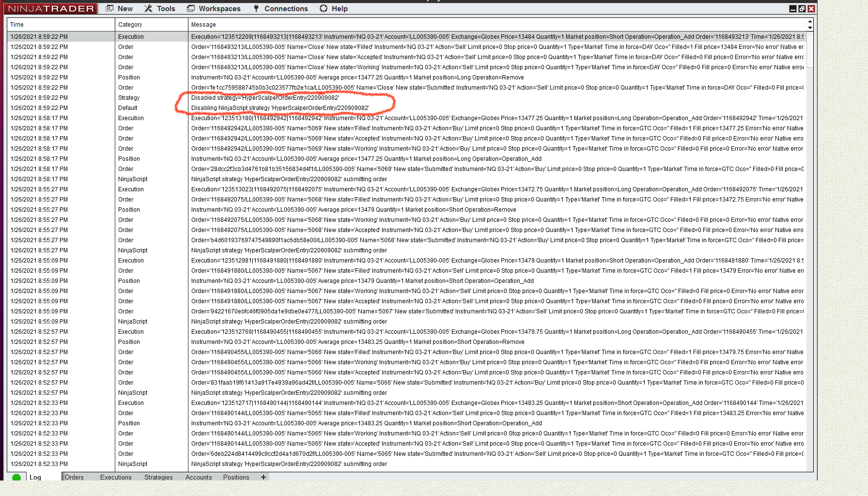Add a new tab with the plus button
Image resolution: width=868 pixels, height=496 pixels.
(x=263, y=477)
